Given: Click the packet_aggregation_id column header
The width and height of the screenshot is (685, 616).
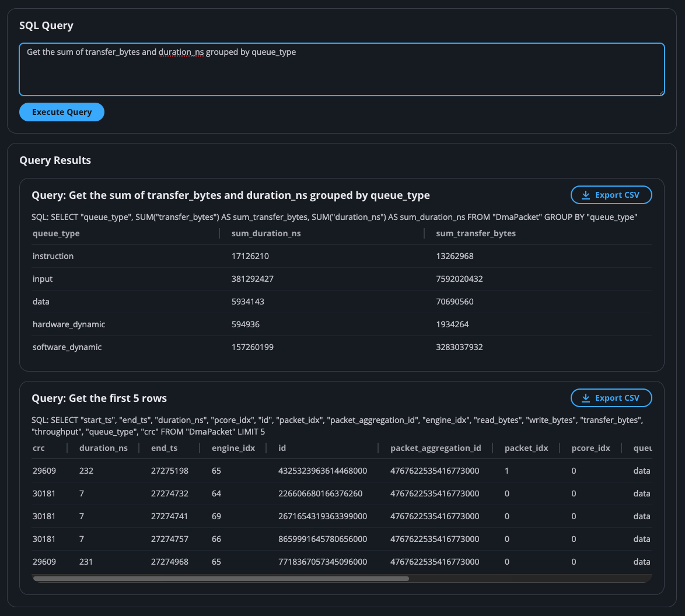Looking at the screenshot, I should click(435, 448).
